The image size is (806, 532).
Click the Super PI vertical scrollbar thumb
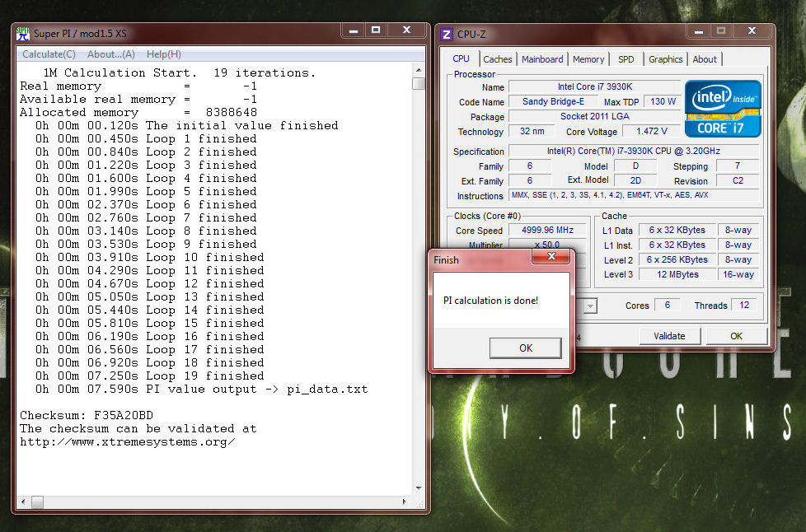[x=419, y=83]
